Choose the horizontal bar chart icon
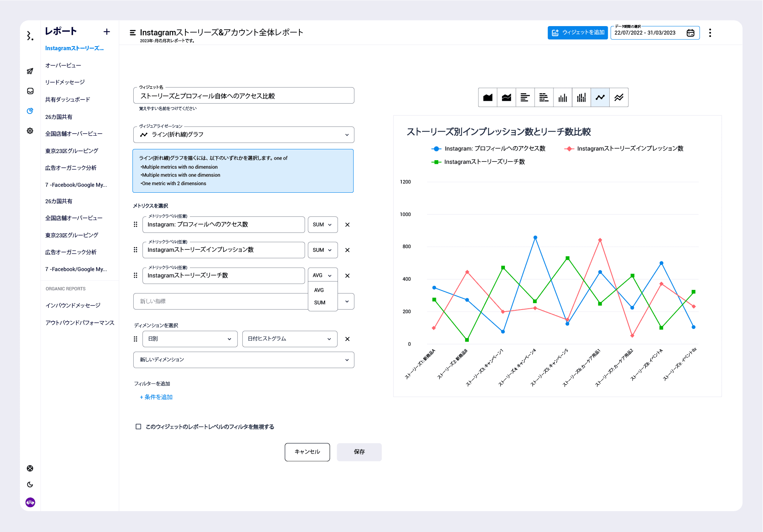This screenshot has width=763, height=532. click(525, 98)
